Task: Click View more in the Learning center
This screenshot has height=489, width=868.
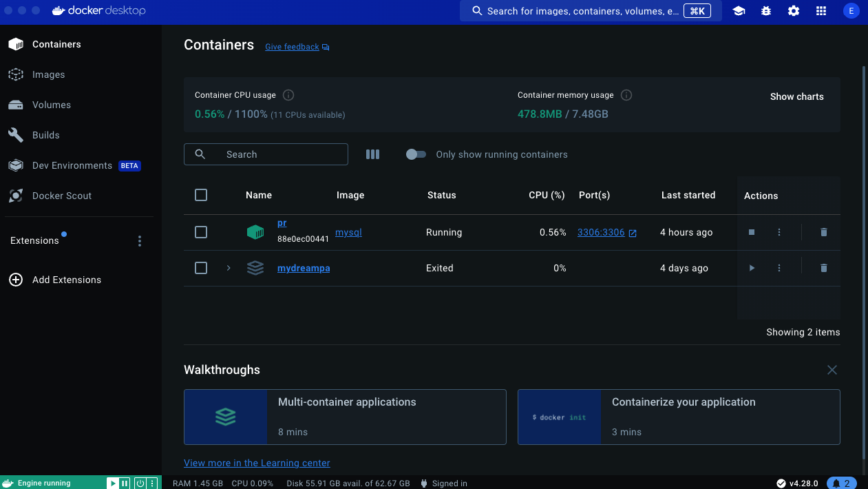Action: (x=257, y=463)
